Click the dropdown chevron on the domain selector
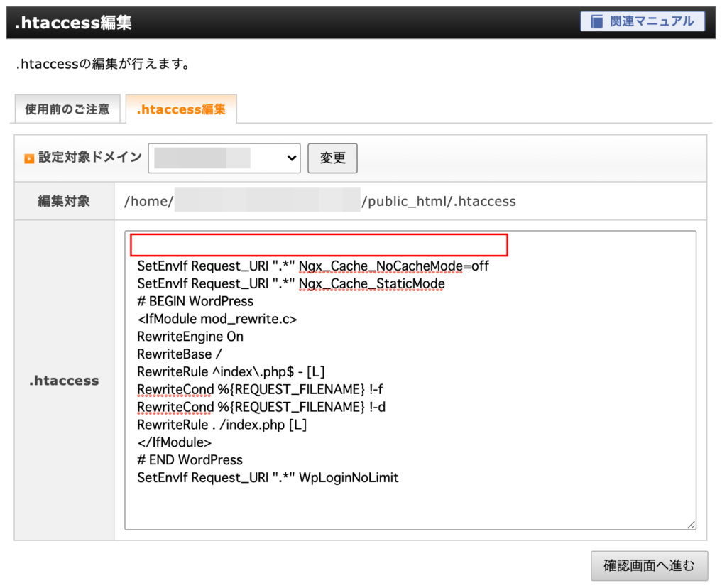This screenshot has width=727, height=588. [x=290, y=158]
